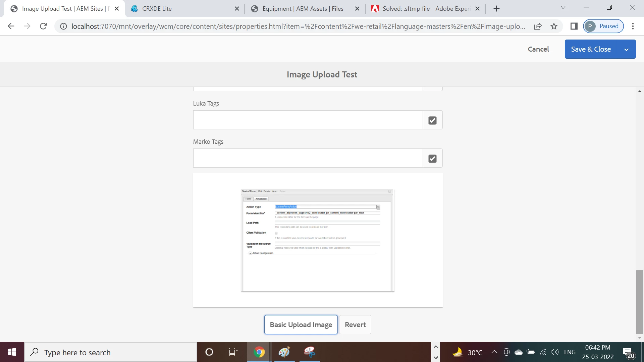644x362 pixels.
Task: Switch to the Equipment AEM Assets tab
Action: 303,9
